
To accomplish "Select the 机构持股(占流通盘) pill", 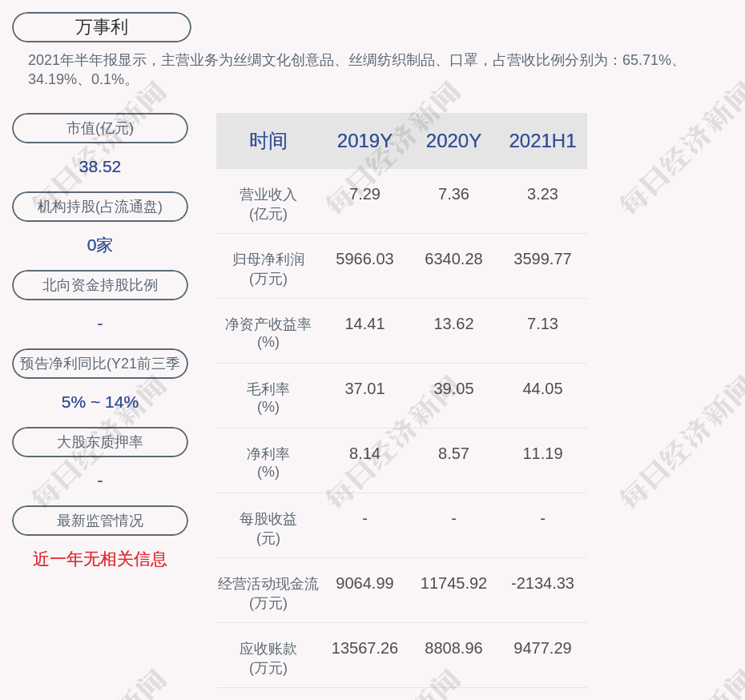I will pyautogui.click(x=100, y=207).
